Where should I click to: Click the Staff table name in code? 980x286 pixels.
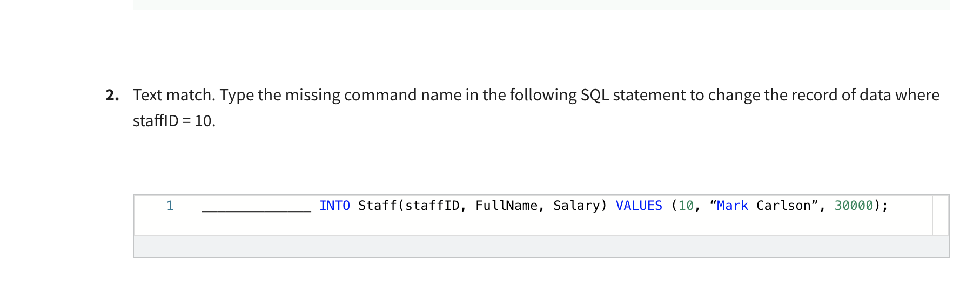click(x=377, y=206)
